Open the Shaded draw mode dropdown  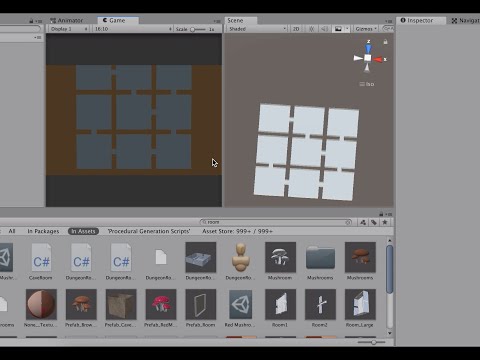tap(257, 29)
